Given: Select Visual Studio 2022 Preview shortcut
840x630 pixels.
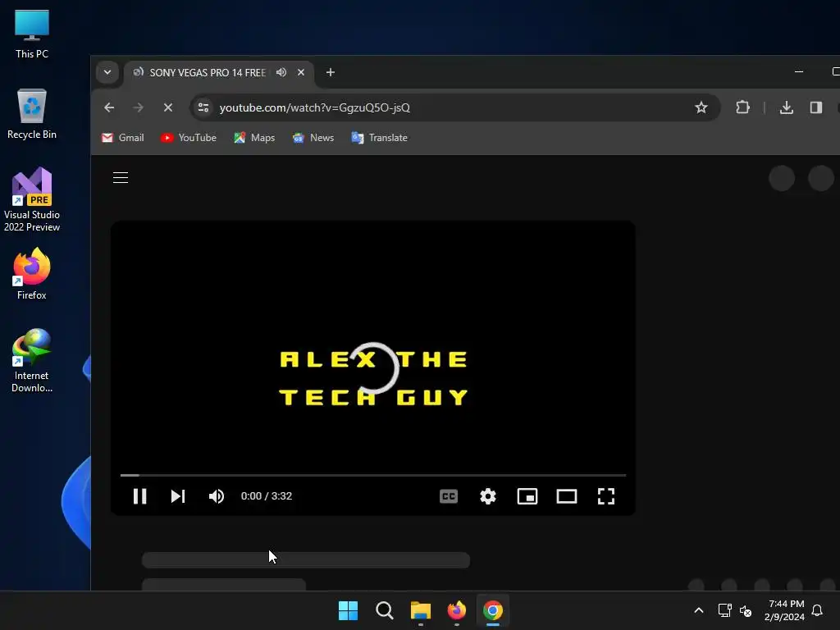Looking at the screenshot, I should [x=32, y=199].
